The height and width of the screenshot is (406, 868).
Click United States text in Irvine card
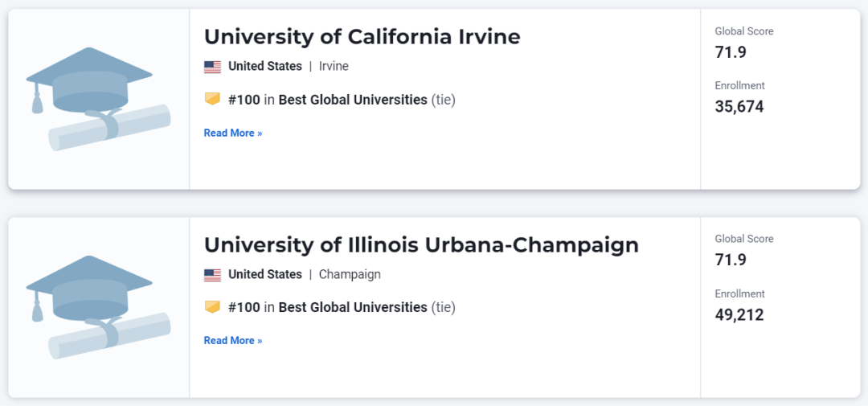[x=265, y=67]
